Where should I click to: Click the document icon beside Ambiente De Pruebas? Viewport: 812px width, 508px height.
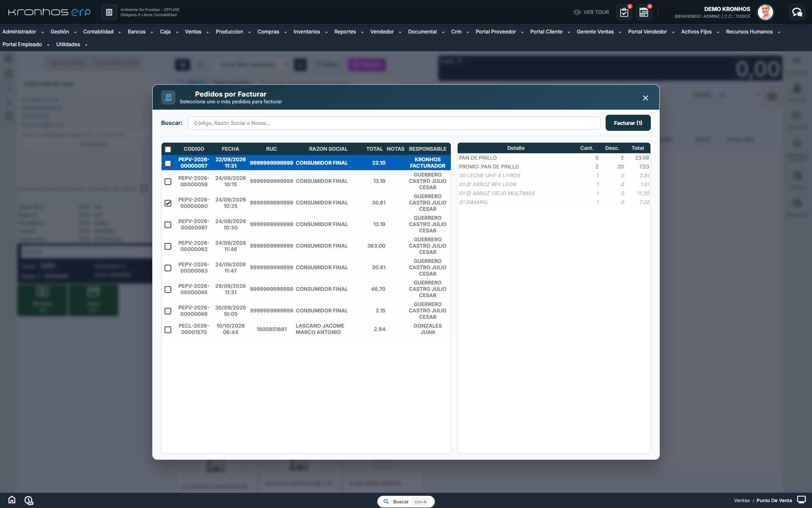(x=109, y=12)
